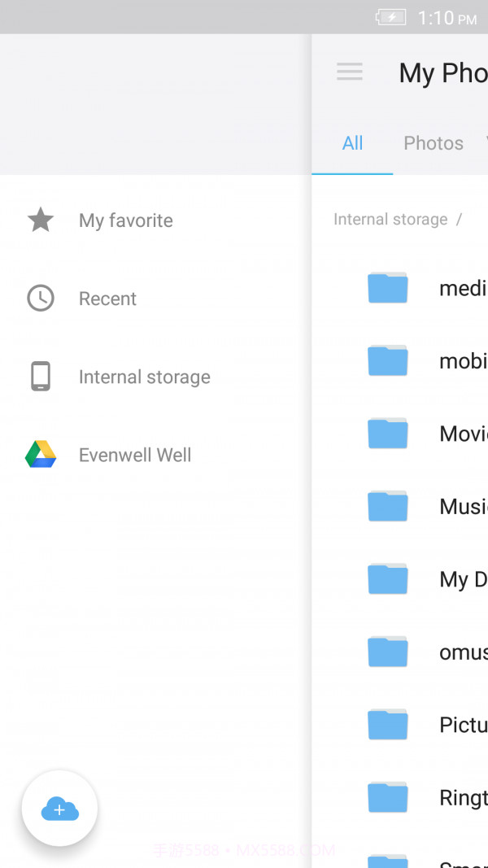Open Recent files in the drawer

(107, 299)
